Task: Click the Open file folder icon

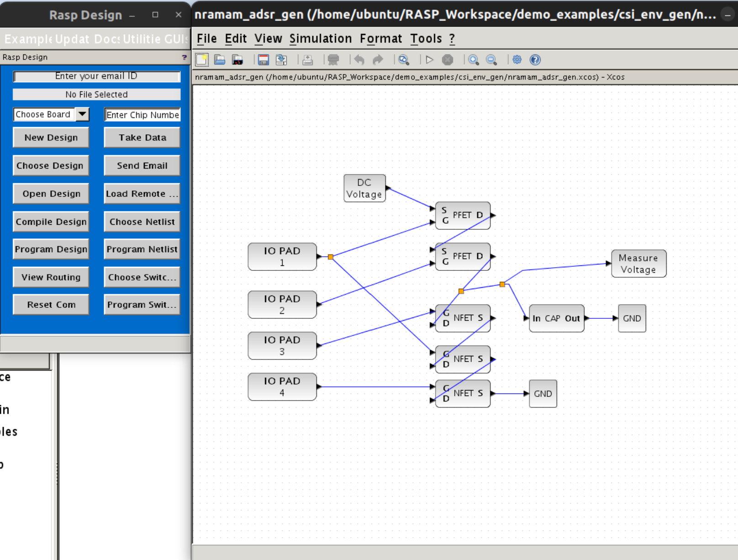Action: point(220,60)
